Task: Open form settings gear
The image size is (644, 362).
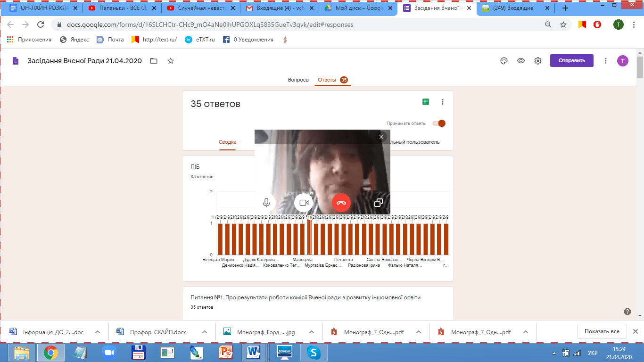Action: click(x=538, y=61)
